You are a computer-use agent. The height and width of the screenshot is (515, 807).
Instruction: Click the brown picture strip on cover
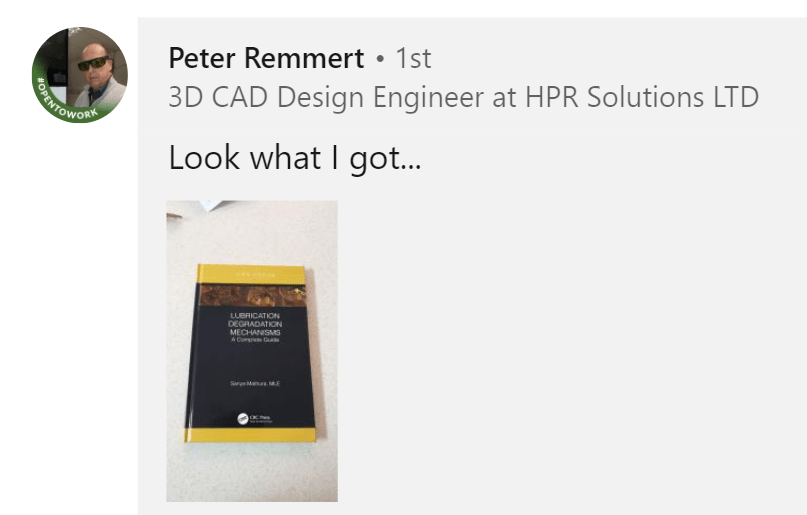[252, 296]
